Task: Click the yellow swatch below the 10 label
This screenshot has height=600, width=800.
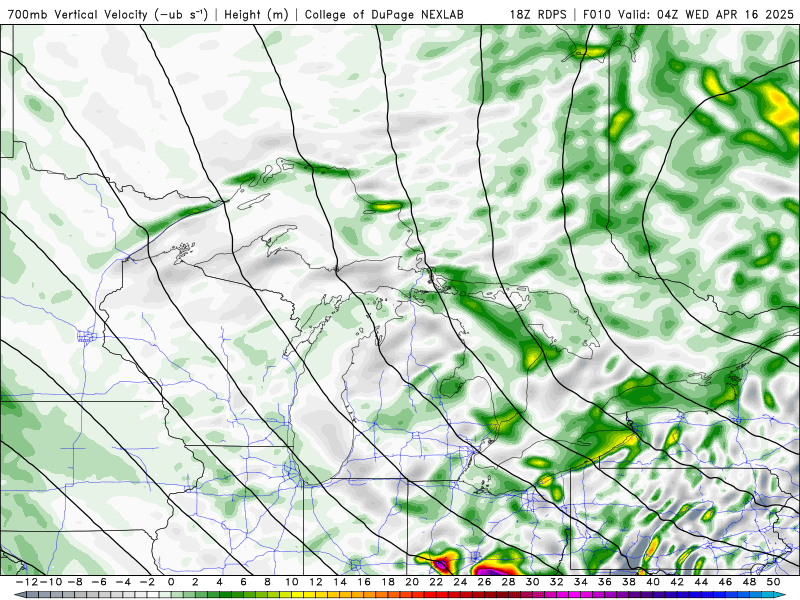Action: pos(297,594)
